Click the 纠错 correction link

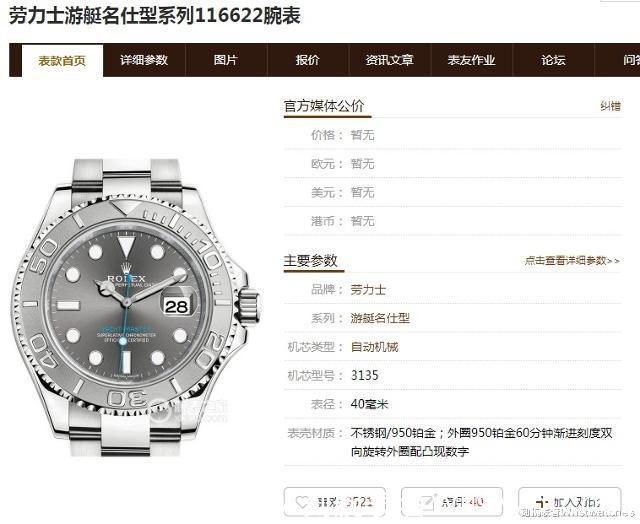click(x=611, y=106)
